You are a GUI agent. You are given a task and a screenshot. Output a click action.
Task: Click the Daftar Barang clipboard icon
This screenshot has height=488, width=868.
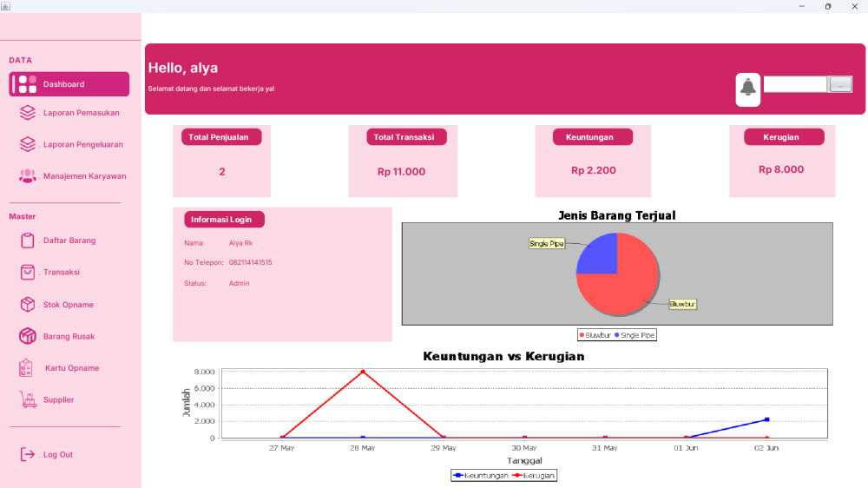coord(28,241)
